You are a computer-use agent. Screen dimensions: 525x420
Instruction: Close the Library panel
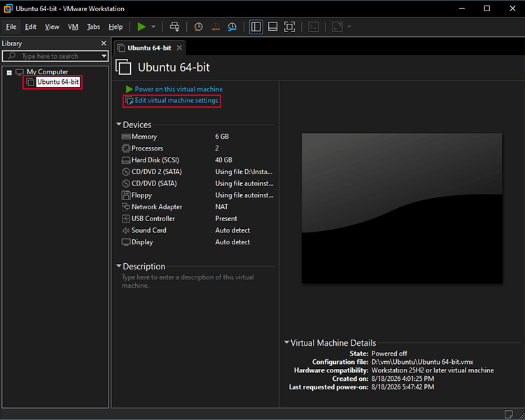104,43
